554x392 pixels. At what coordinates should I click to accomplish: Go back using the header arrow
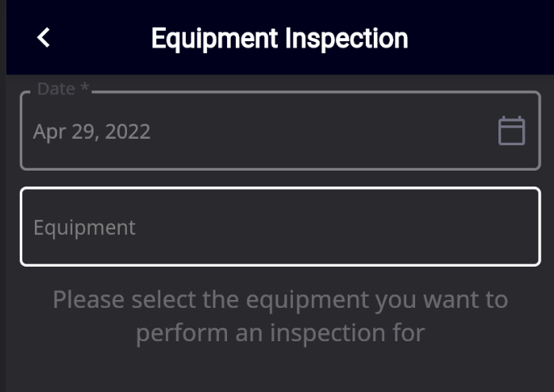click(x=44, y=37)
